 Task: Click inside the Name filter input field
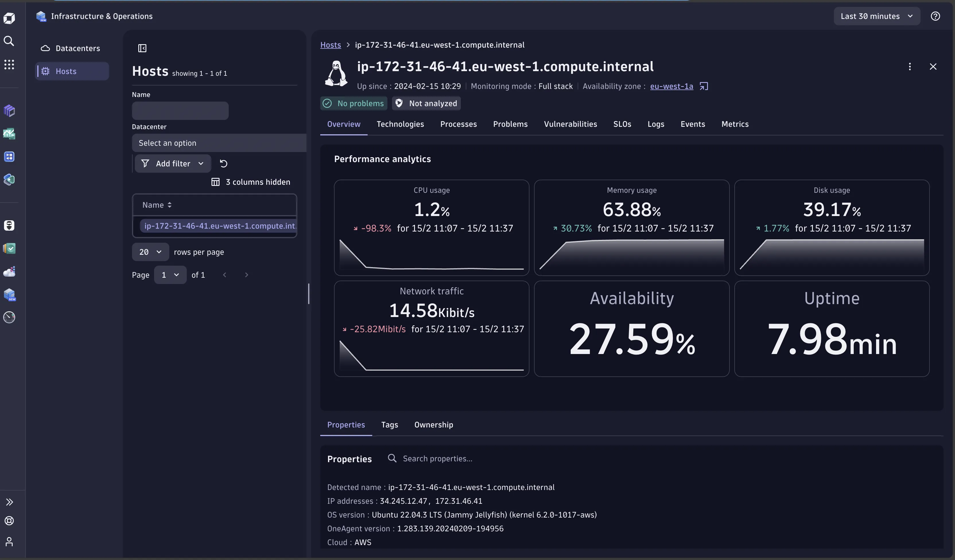tap(180, 110)
